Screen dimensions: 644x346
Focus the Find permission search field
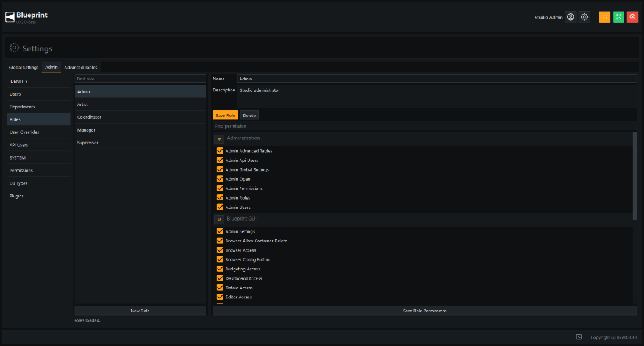coord(424,127)
